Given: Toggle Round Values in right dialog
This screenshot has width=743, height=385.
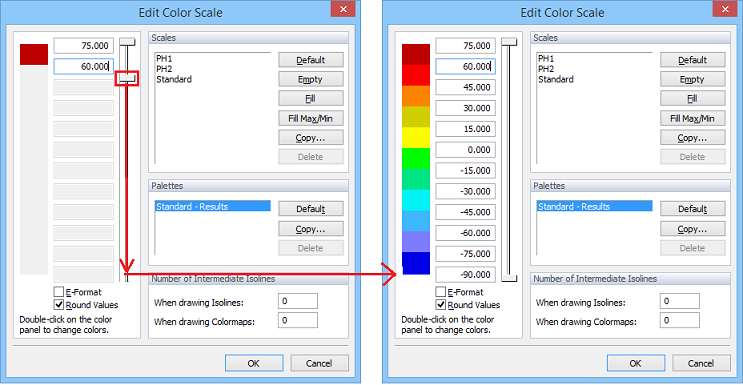Looking at the screenshot, I should pyautogui.click(x=441, y=305).
